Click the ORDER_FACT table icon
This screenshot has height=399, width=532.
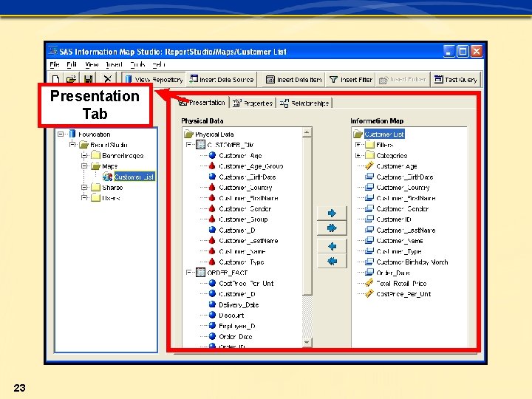(x=201, y=273)
